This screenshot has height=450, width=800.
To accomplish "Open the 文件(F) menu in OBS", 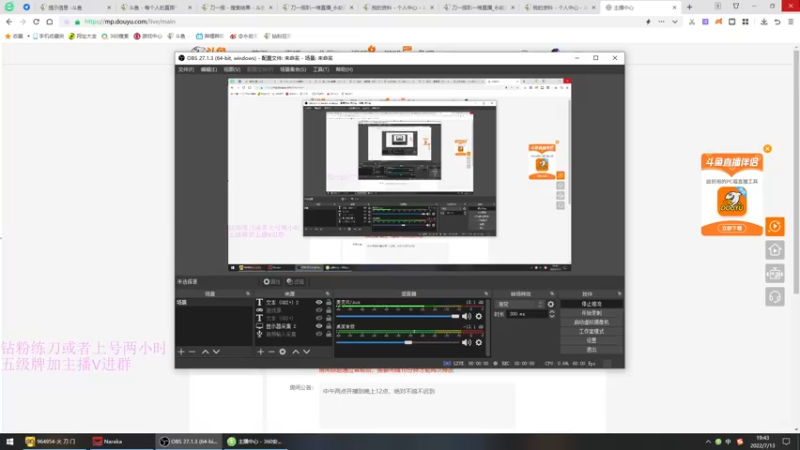I will coord(186,69).
